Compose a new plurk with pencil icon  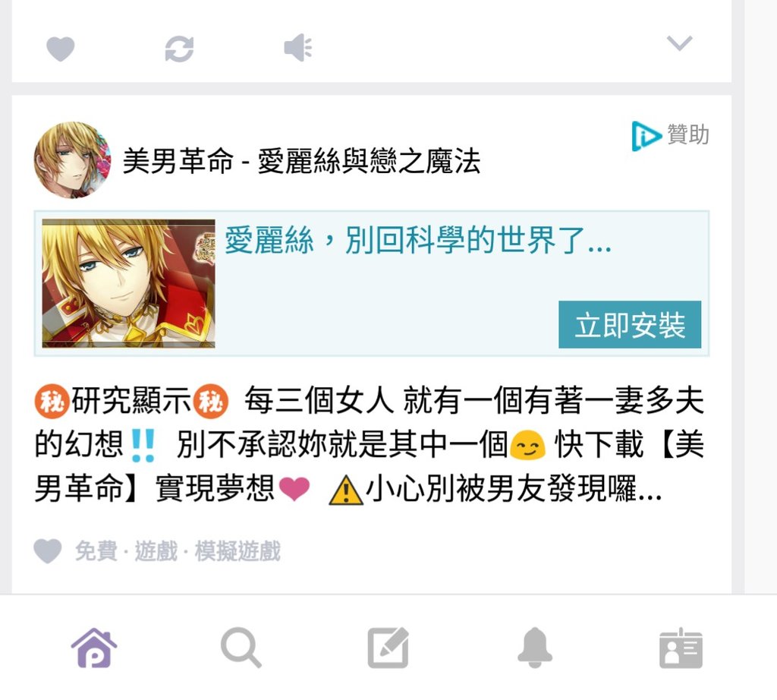tap(388, 648)
